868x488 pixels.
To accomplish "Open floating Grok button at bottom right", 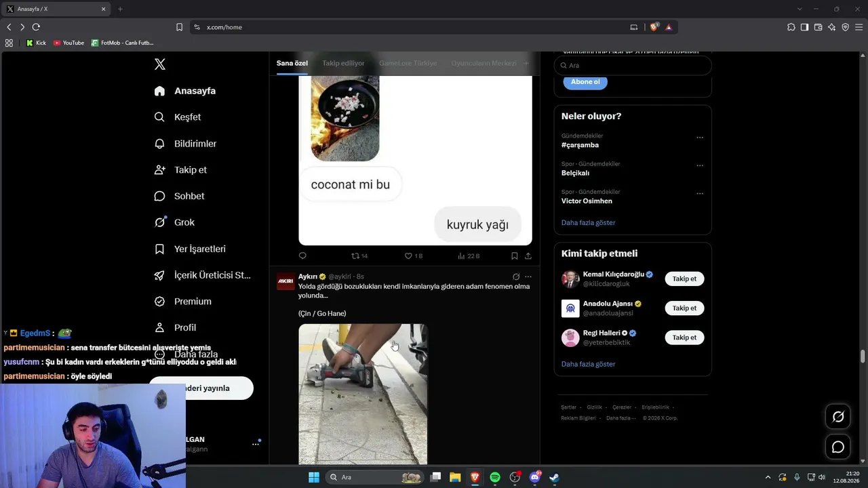I will pyautogui.click(x=838, y=417).
